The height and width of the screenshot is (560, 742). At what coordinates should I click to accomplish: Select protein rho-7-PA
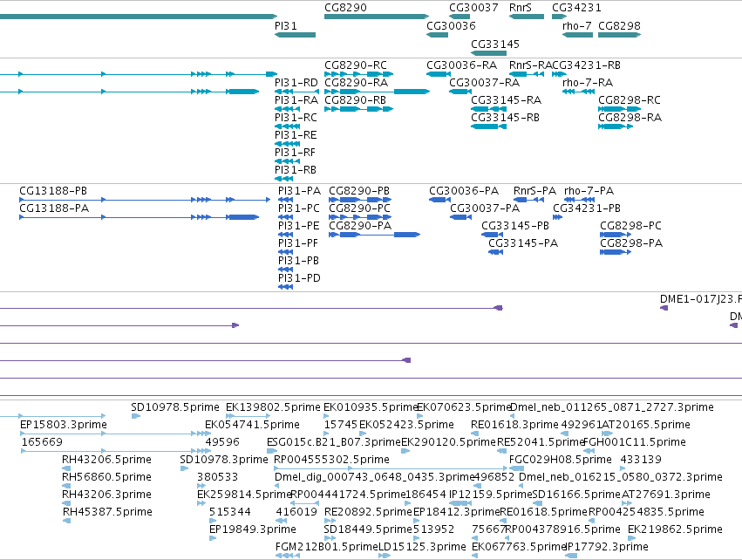(579, 200)
